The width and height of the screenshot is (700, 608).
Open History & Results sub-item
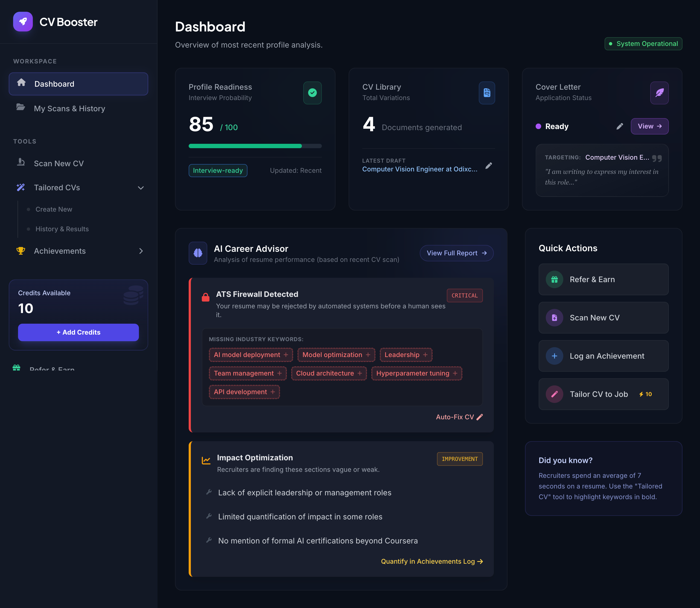[x=62, y=229]
